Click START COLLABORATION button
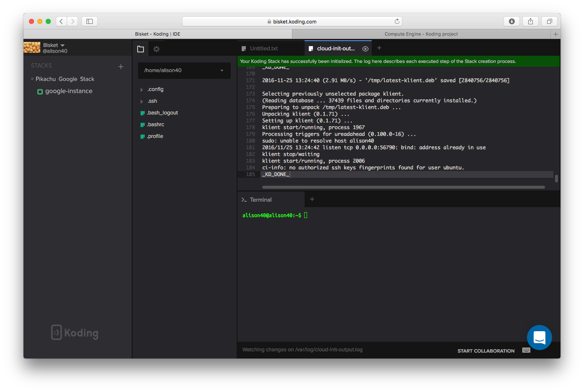Screen dimensions: 584x392 (486, 351)
